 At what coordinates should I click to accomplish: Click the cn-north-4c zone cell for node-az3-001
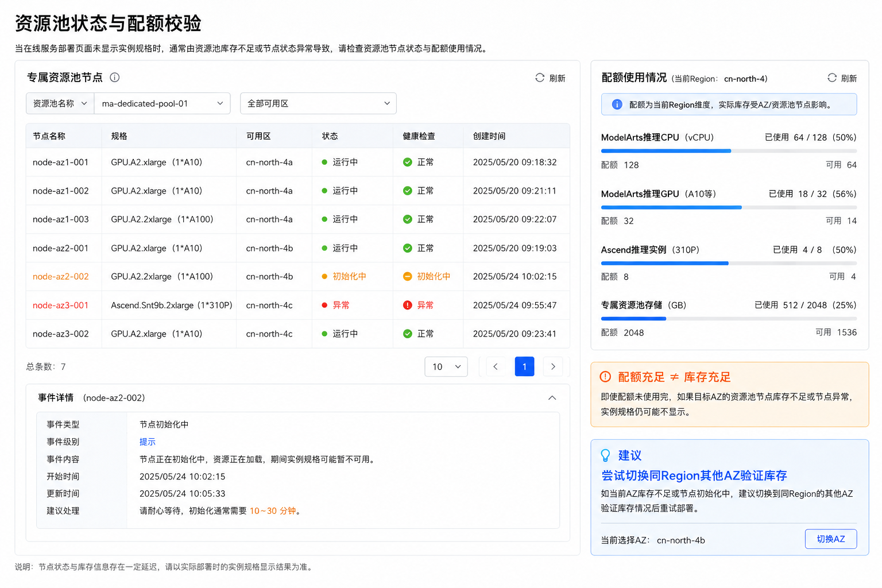[x=269, y=305]
